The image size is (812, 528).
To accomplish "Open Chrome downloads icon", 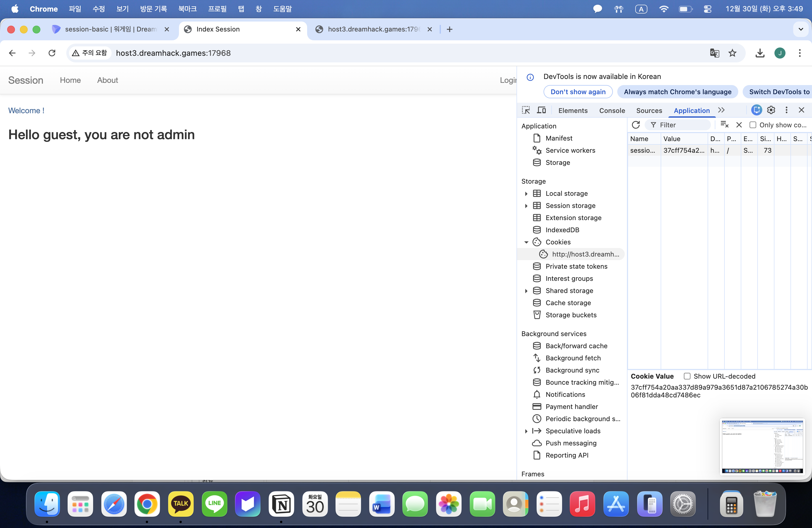I will click(x=760, y=53).
